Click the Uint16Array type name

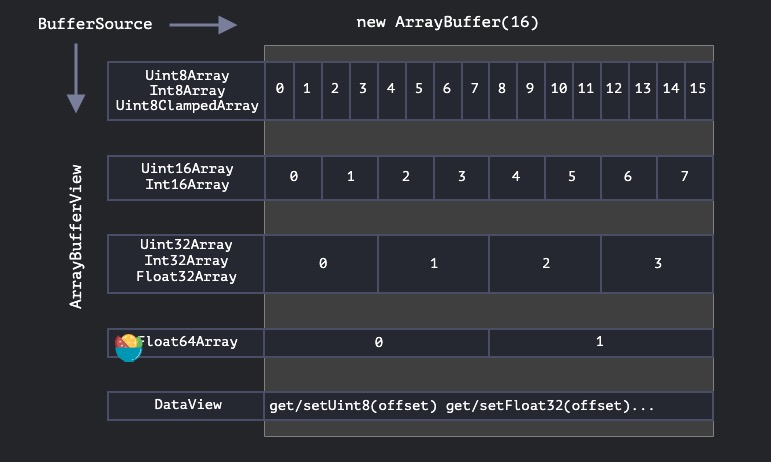pos(187,169)
